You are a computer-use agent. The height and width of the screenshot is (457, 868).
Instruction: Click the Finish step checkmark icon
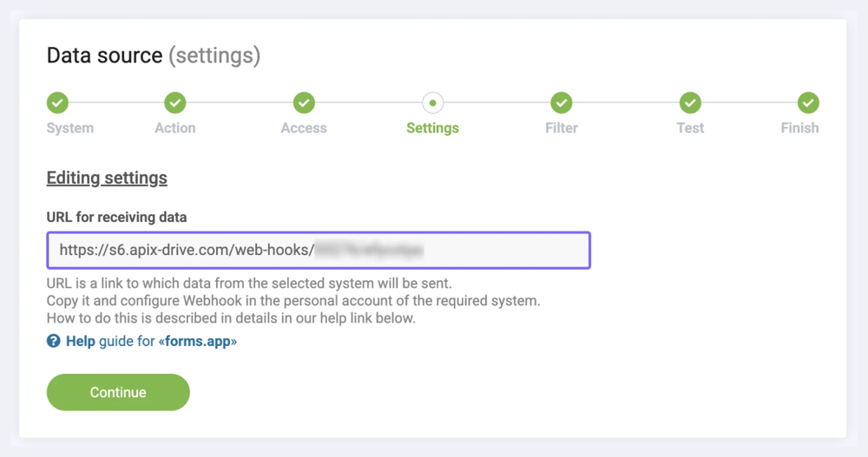tap(808, 103)
